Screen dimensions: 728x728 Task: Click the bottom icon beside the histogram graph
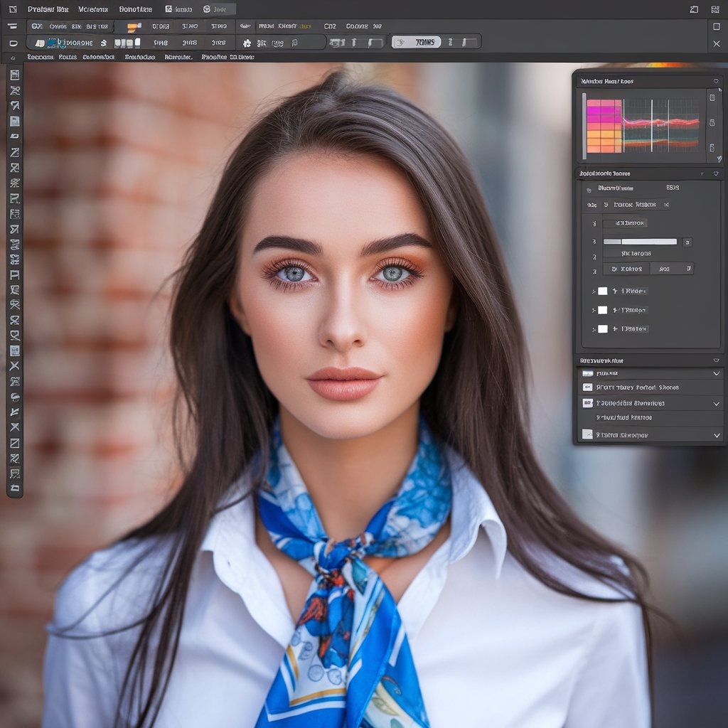coord(712,148)
